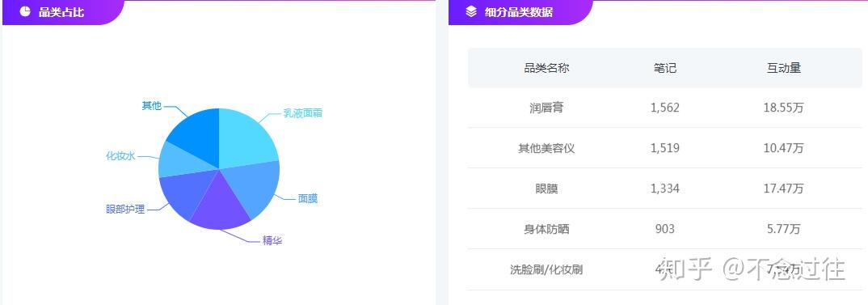Click the 眼部护理 chart label
868x305 pixels.
point(125,210)
